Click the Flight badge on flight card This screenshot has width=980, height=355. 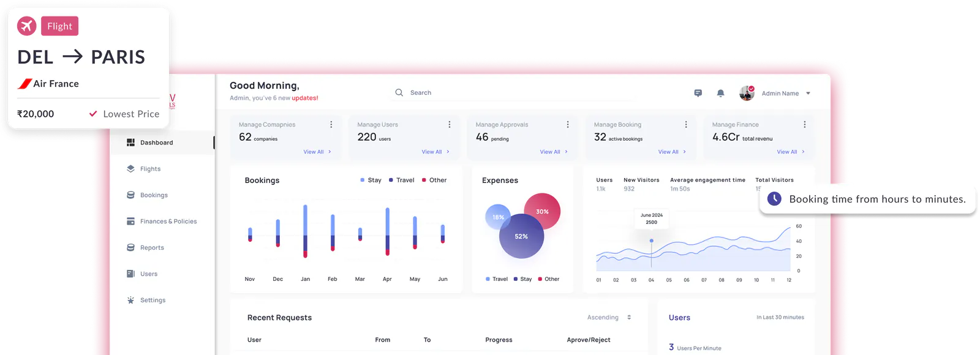59,26
